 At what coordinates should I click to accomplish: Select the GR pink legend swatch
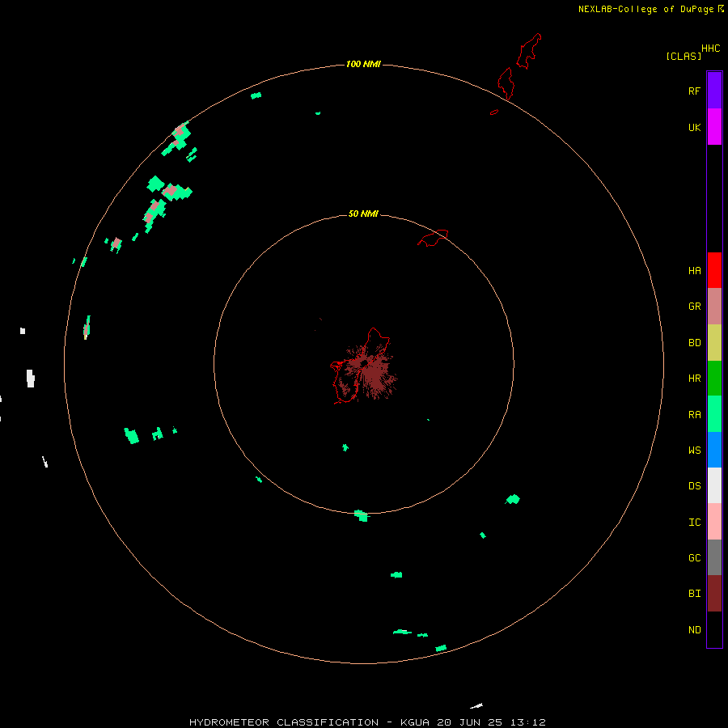coord(714,307)
